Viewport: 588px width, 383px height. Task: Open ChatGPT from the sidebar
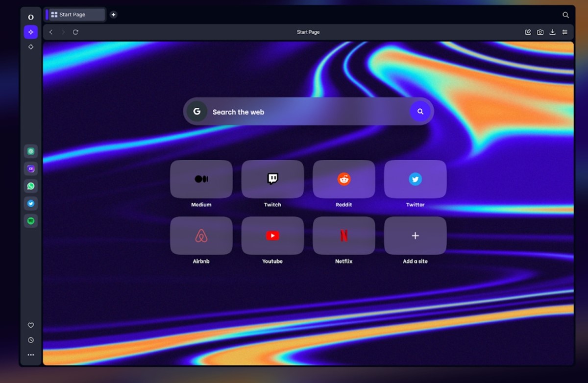pos(31,151)
